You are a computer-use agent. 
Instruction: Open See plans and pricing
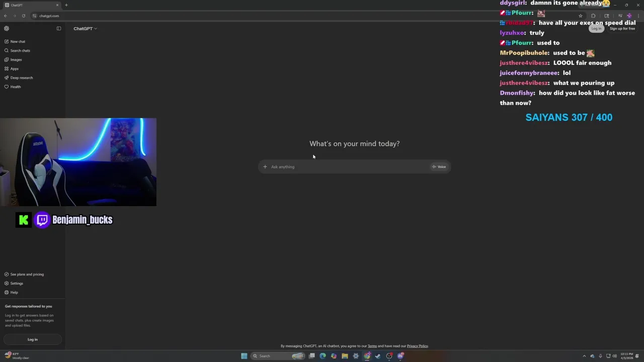point(24,274)
